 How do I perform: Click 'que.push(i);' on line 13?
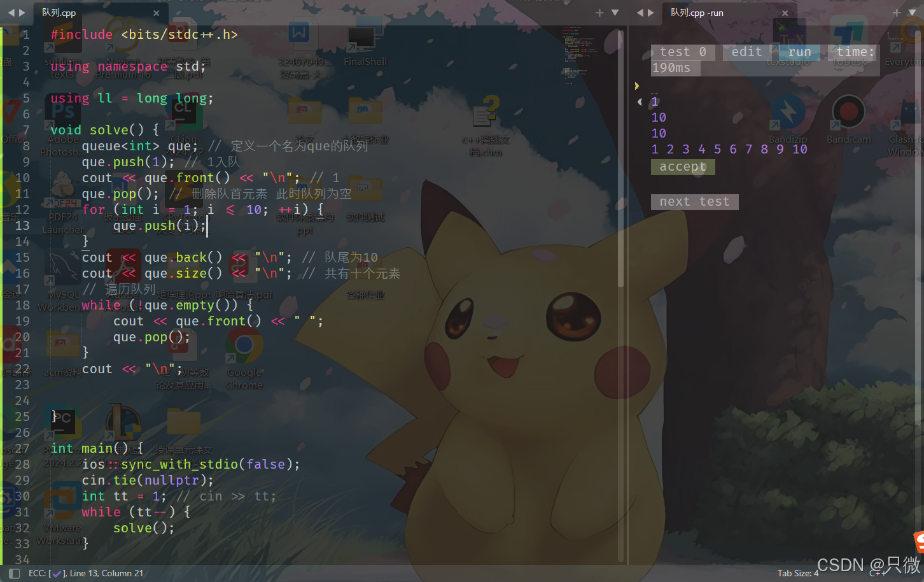pos(160,226)
